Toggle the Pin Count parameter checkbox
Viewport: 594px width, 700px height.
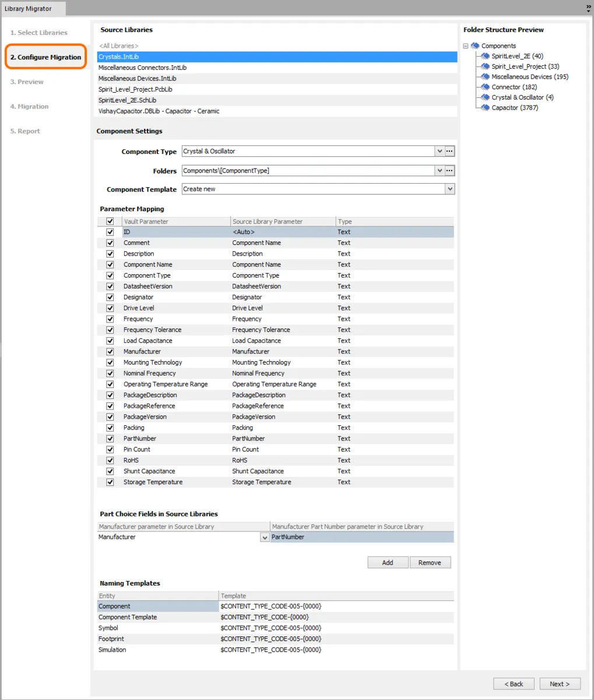[110, 450]
